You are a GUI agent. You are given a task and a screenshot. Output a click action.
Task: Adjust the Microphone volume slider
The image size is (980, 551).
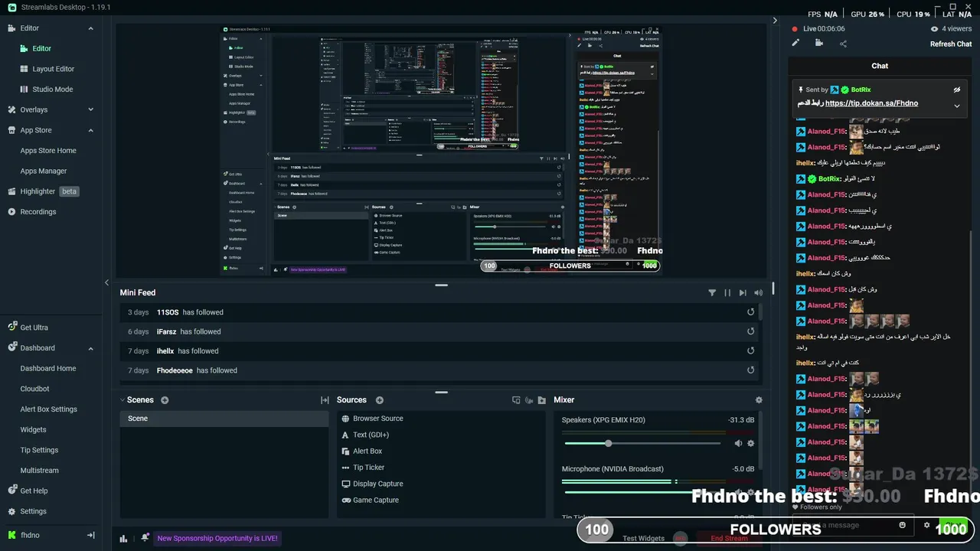[643, 492]
